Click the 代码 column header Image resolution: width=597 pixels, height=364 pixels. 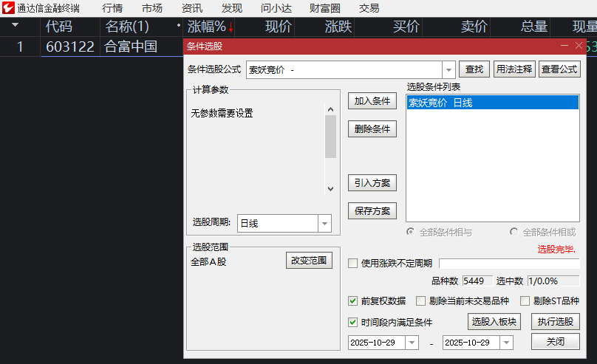click(x=59, y=27)
